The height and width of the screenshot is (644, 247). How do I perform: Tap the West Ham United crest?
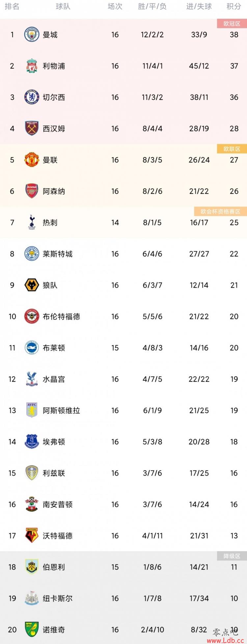click(32, 128)
